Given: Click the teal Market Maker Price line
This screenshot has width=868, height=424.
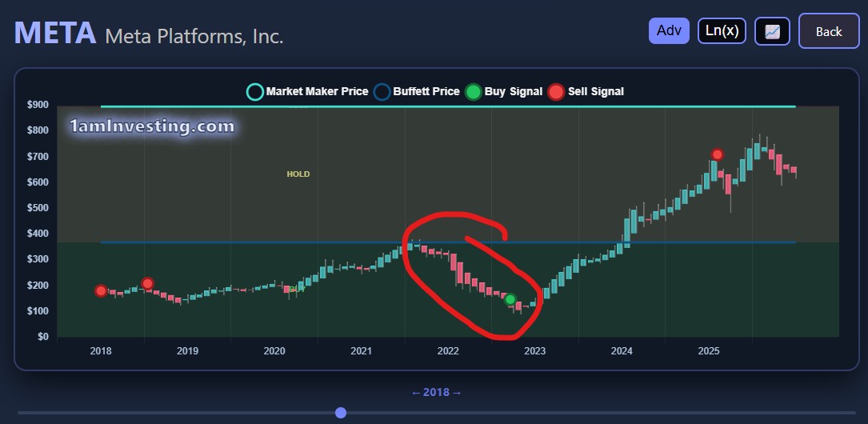Looking at the screenshot, I should click(448, 106).
